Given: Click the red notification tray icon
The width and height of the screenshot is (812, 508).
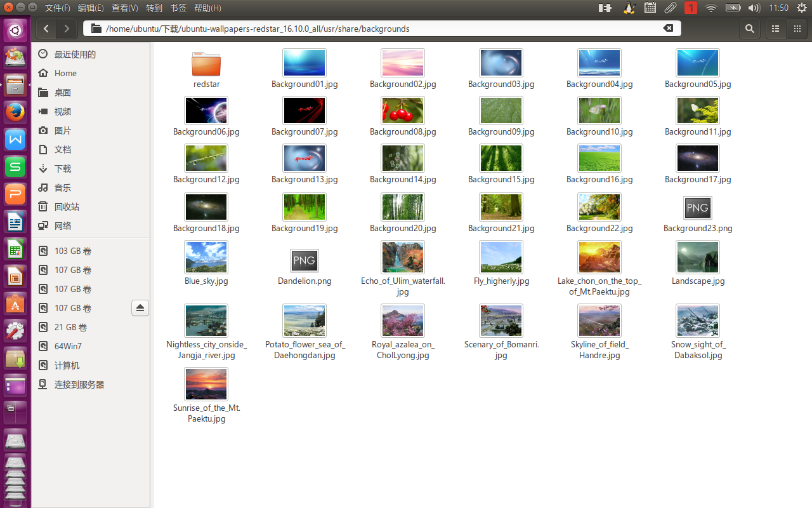Looking at the screenshot, I should [x=691, y=8].
